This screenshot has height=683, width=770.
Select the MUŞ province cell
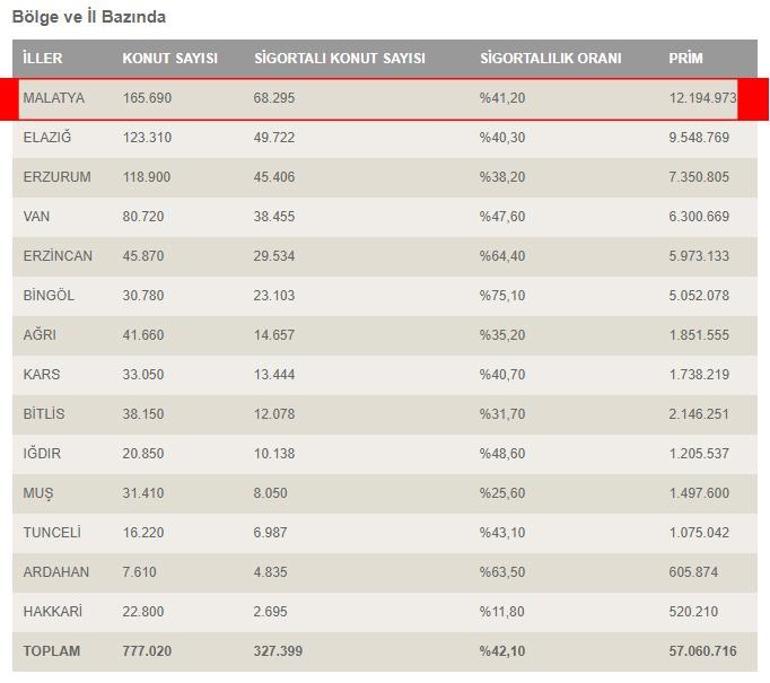(38, 493)
